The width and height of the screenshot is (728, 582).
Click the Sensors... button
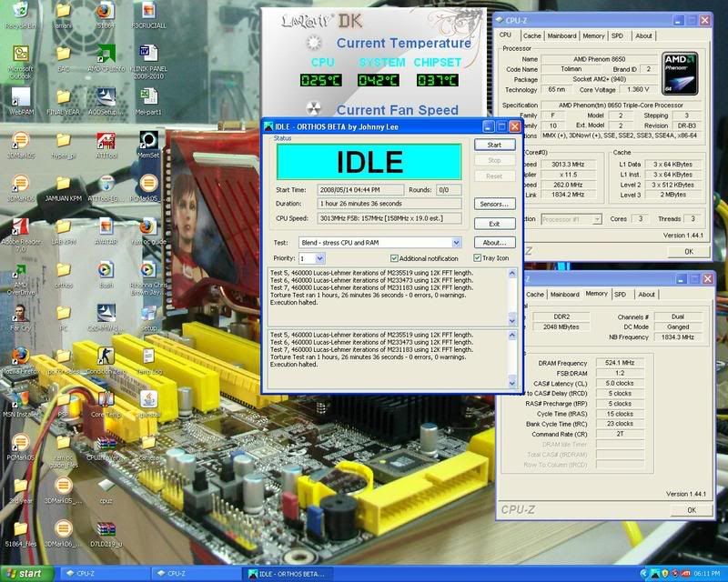click(495, 204)
